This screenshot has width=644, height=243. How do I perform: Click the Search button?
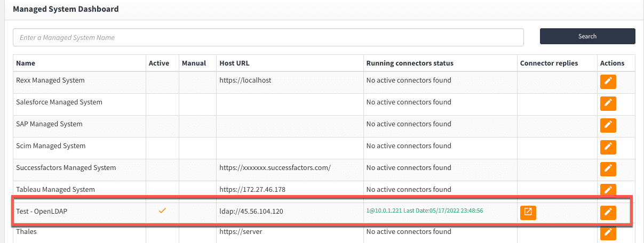click(587, 36)
